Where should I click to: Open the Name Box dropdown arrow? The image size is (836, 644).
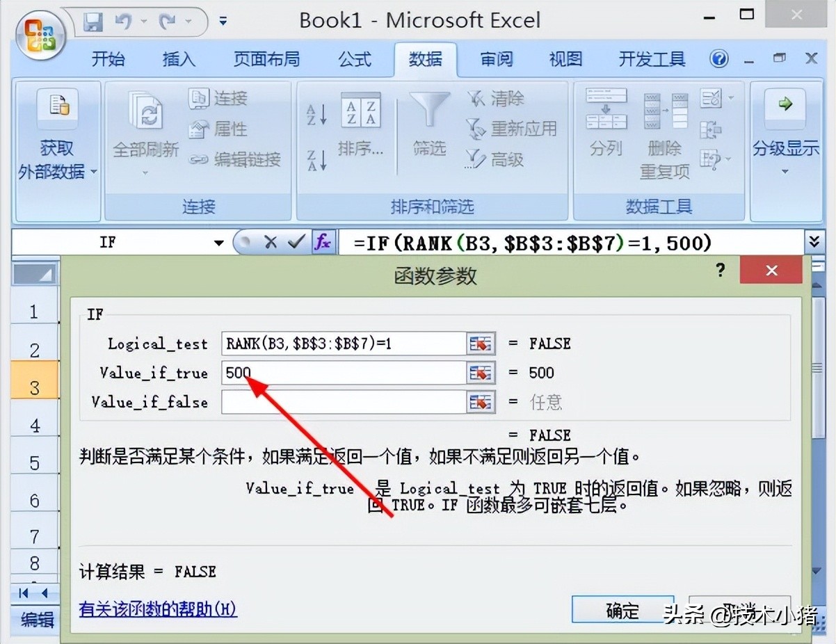(219, 243)
